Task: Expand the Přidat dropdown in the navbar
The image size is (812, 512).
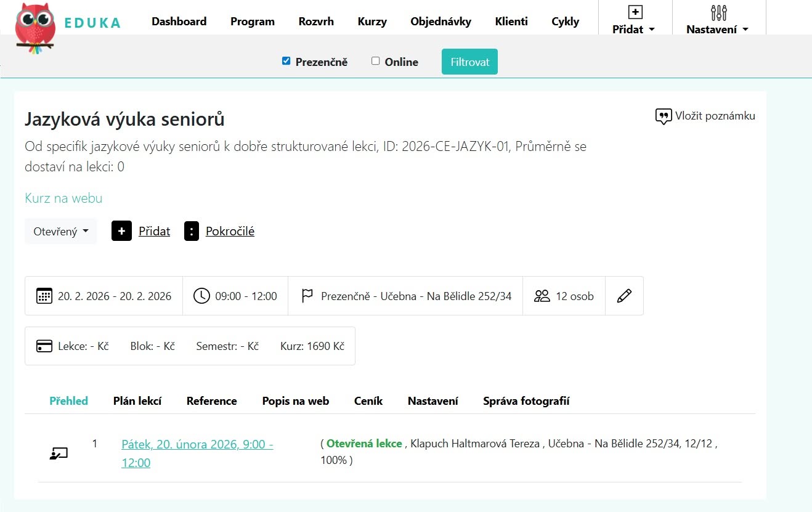Action: tap(634, 29)
